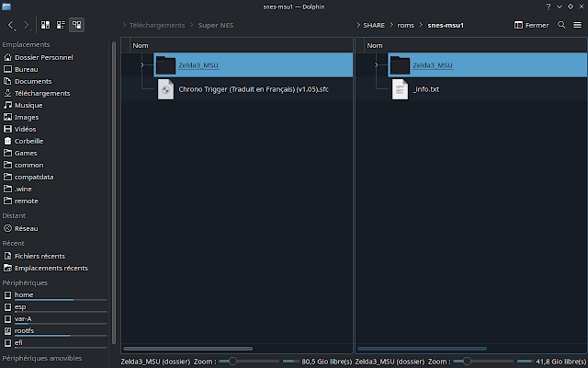Viewport: 588px width, 368px height.
Task: Sort left pane by Nom column
Action: [241, 45]
